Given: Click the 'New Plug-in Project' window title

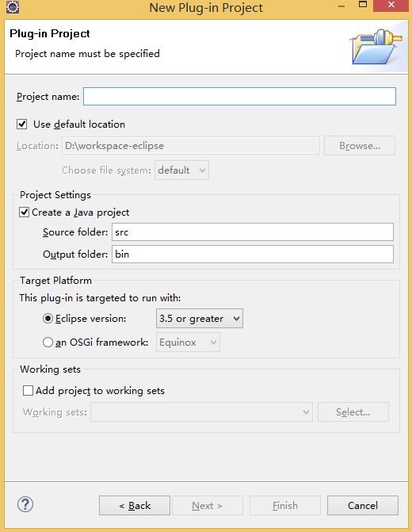Looking at the screenshot, I should point(206,7).
